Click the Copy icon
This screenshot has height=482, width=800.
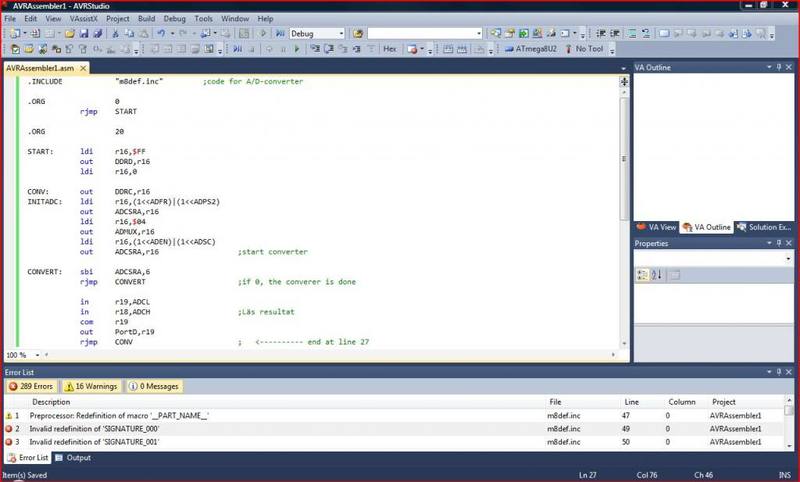pyautogui.click(x=130, y=34)
